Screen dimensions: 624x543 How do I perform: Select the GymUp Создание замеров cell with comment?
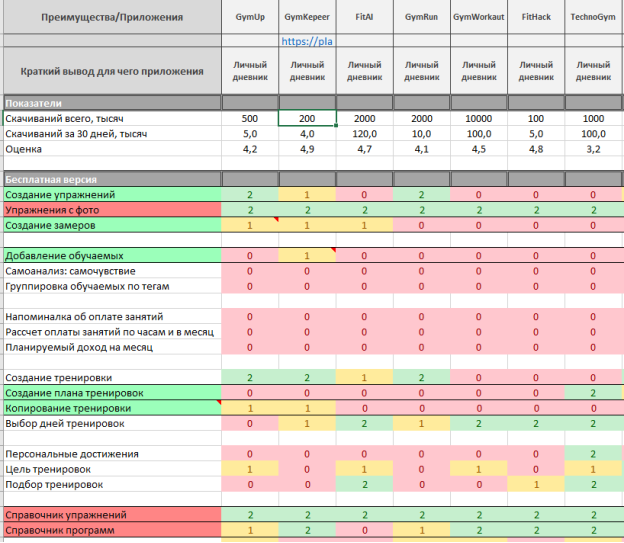[x=250, y=225]
